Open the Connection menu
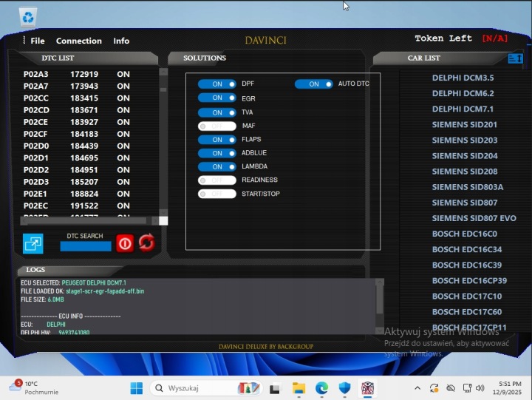This screenshot has width=532, height=400. [x=78, y=41]
